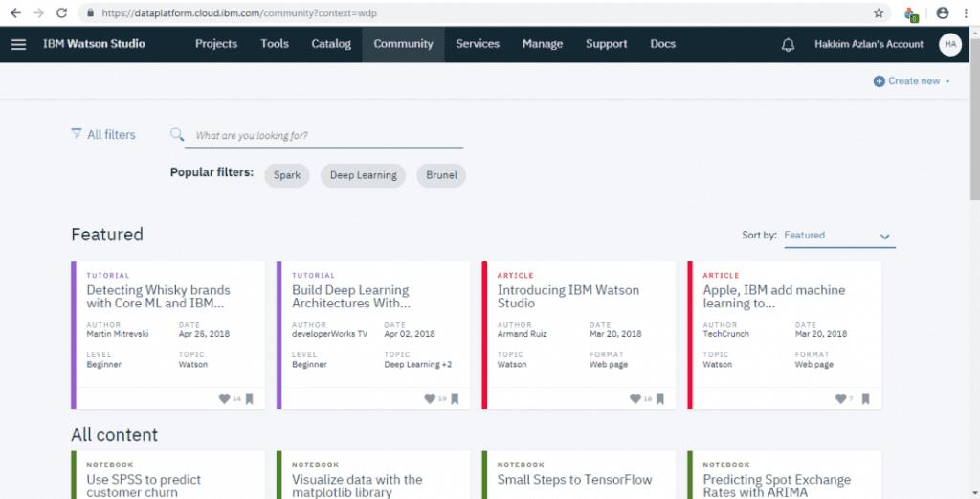
Task: Click author developerWorks TV
Action: click(x=329, y=334)
